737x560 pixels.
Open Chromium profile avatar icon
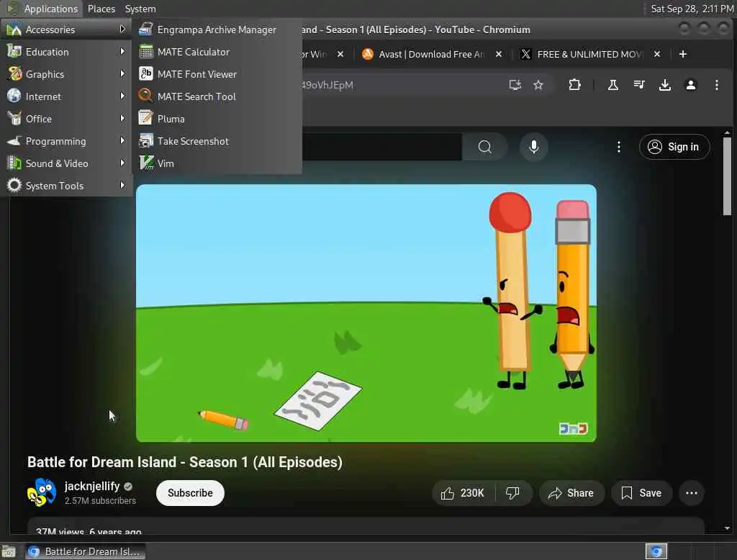pos(690,85)
